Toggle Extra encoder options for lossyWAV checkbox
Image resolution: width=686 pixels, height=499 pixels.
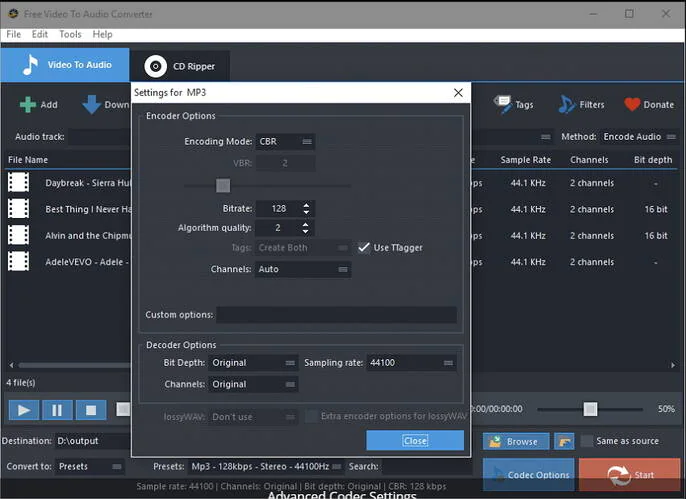tap(311, 416)
